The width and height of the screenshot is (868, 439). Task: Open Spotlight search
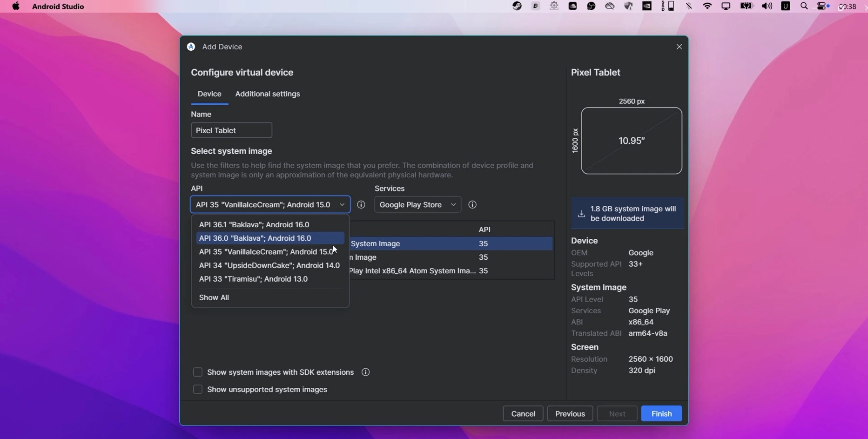(804, 6)
